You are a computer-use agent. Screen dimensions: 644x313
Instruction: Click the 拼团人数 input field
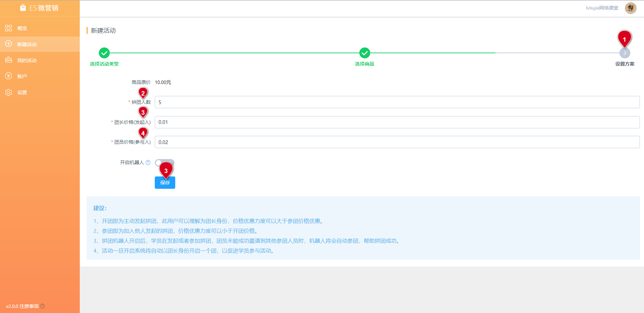point(397,102)
